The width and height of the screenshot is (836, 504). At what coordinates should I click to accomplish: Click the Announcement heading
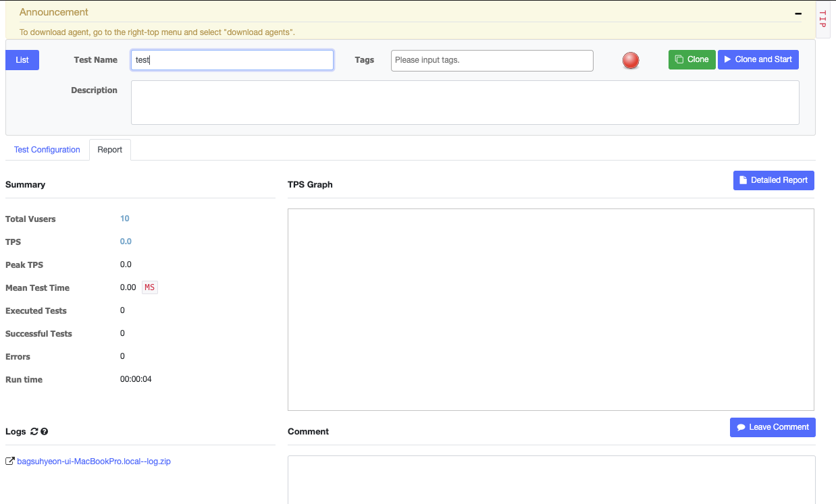[x=54, y=12]
